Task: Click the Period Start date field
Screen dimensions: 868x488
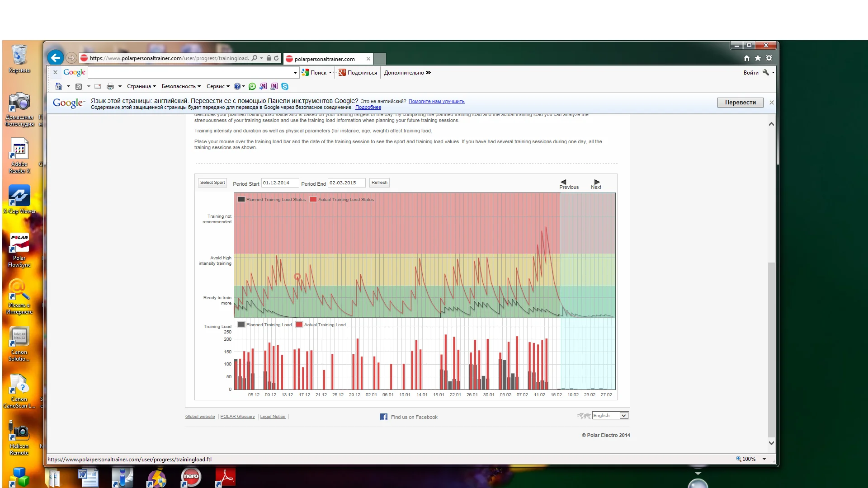Action: [x=279, y=183]
